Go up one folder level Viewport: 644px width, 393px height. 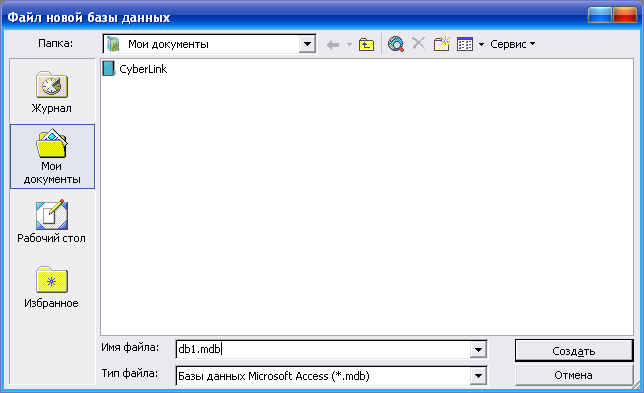point(366,44)
